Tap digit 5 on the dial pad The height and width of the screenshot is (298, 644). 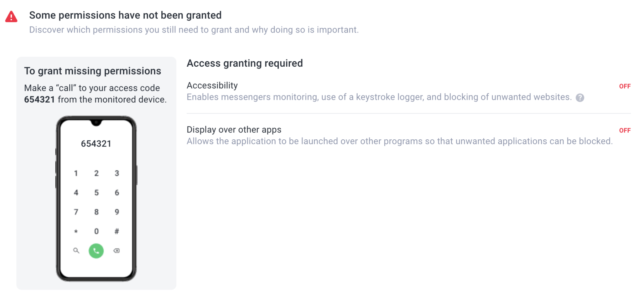pyautogui.click(x=96, y=192)
